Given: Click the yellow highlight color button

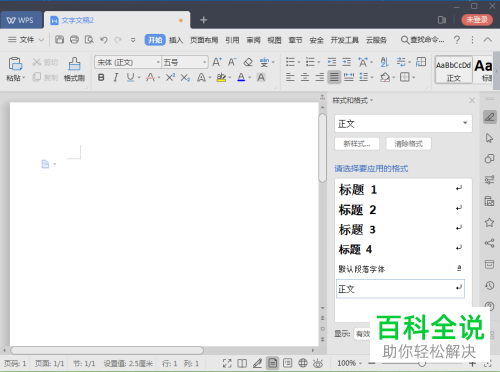Looking at the screenshot, I should coord(221,78).
